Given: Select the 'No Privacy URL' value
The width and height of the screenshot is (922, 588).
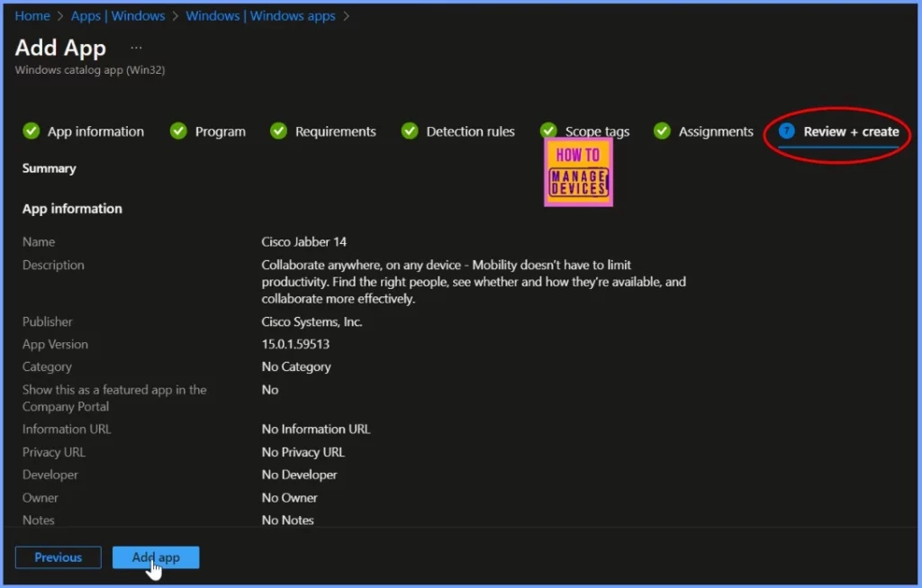Looking at the screenshot, I should coord(303,452).
